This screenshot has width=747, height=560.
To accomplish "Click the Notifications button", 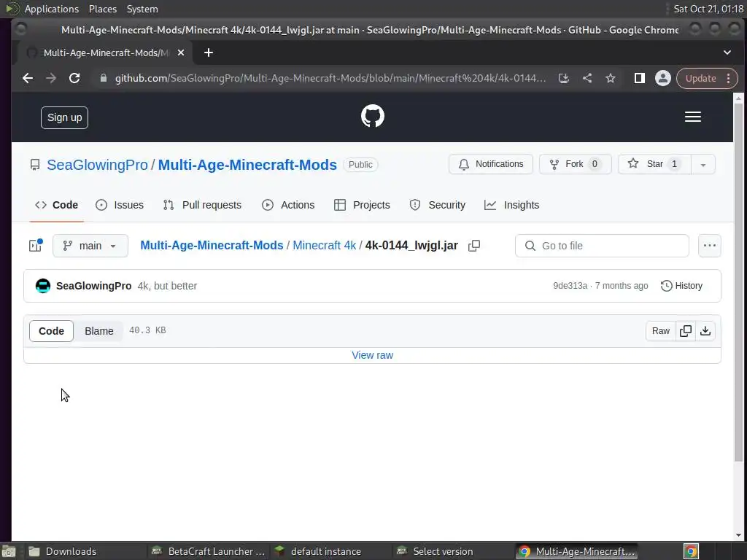I will pyautogui.click(x=491, y=164).
